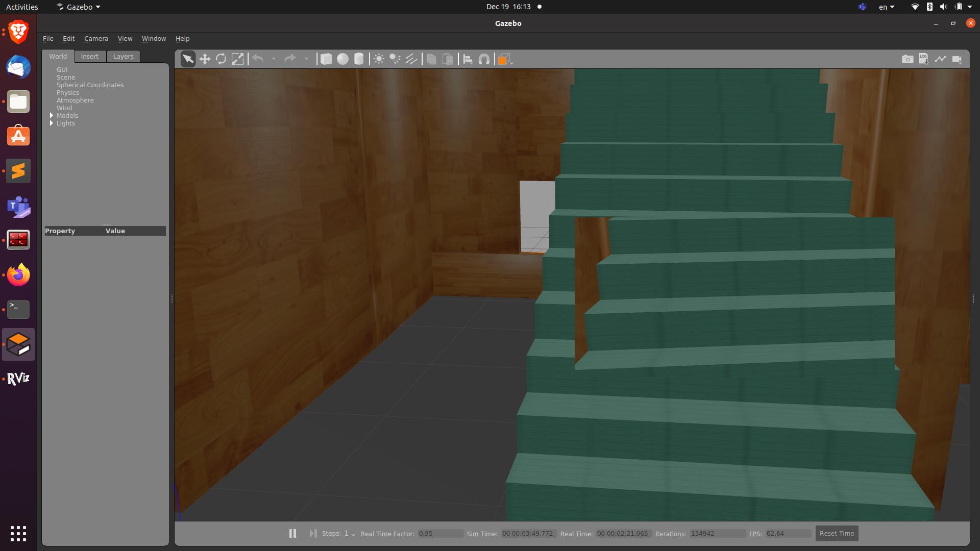Click the change view angle icon

(x=505, y=59)
